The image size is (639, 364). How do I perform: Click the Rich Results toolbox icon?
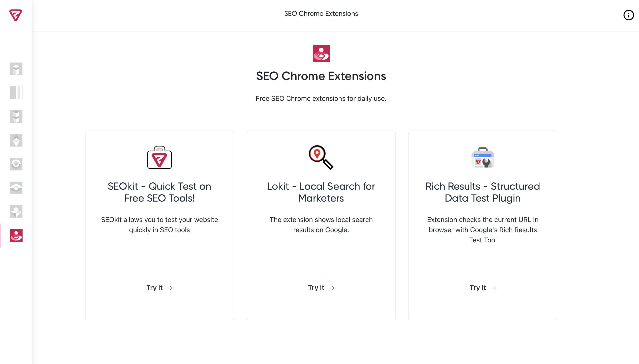[482, 158]
